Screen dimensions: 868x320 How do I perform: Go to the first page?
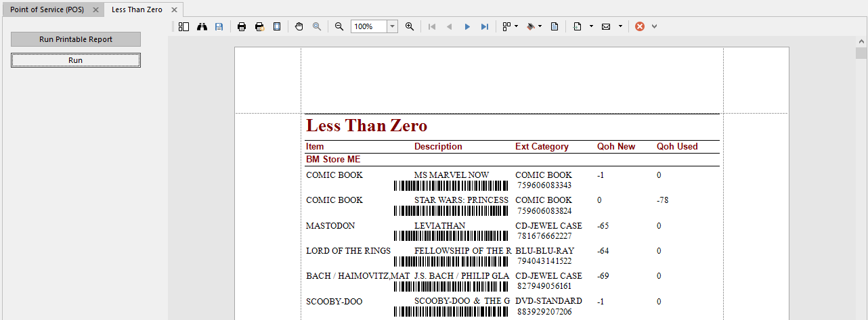click(432, 26)
